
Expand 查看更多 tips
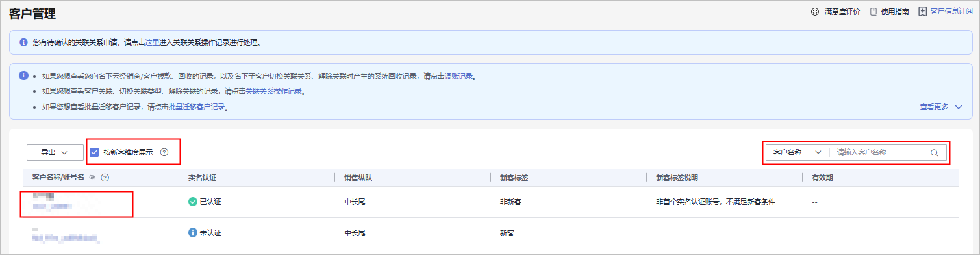(941, 107)
